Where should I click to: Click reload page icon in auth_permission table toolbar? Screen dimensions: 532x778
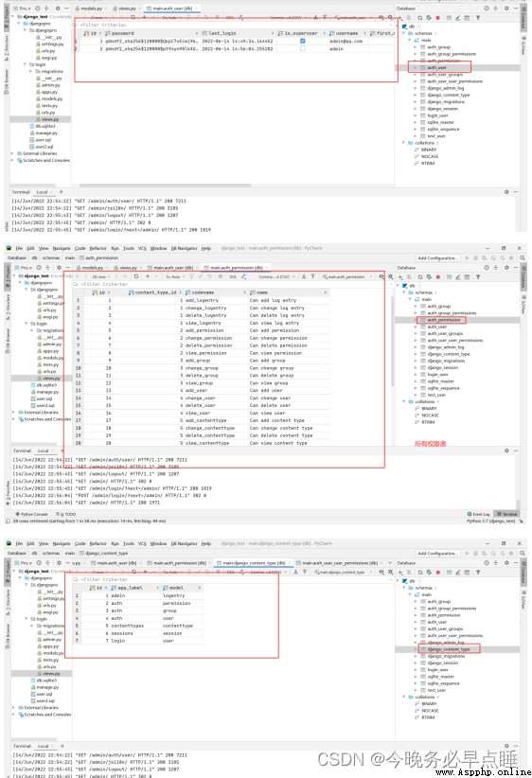(x=136, y=277)
